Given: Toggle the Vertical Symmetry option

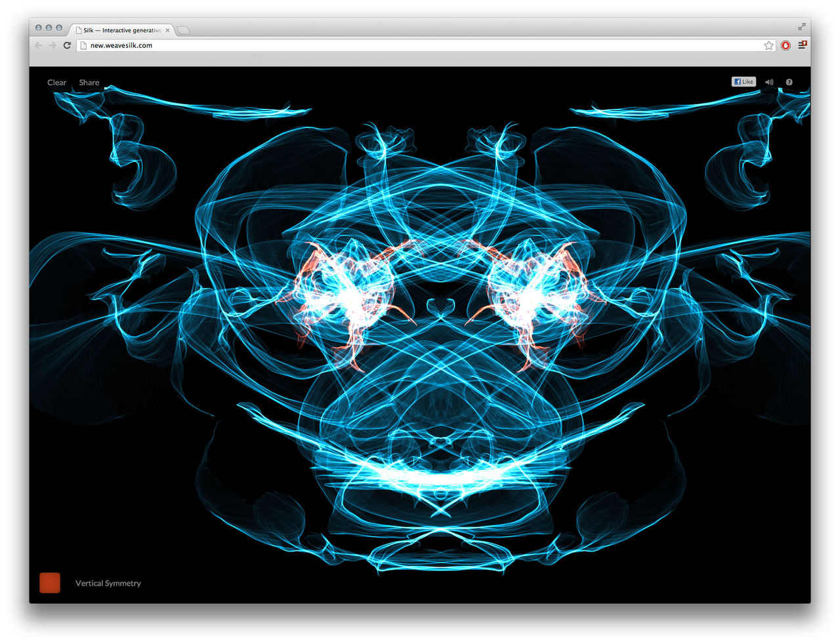Looking at the screenshot, I should point(108,583).
